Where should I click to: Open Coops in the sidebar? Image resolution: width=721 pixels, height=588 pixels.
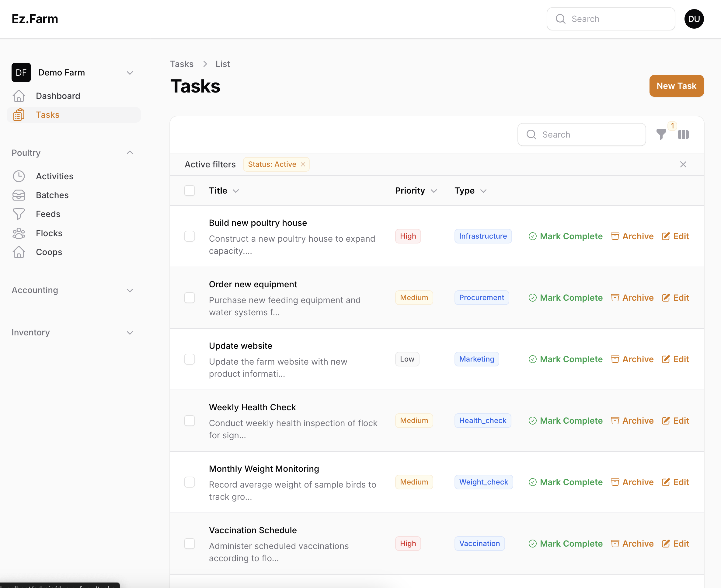coord(73,252)
